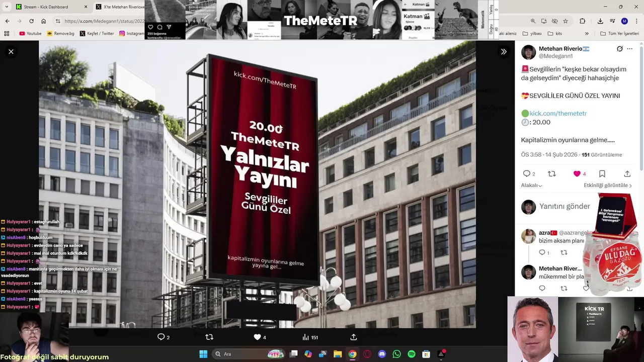
Task: Retweet icon below the billboard image
Action: pos(209,337)
